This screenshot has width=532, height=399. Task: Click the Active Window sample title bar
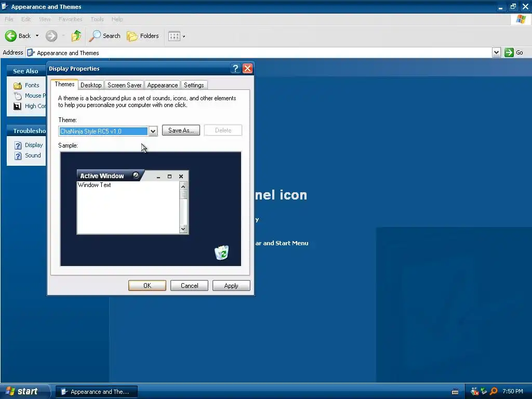(x=132, y=176)
